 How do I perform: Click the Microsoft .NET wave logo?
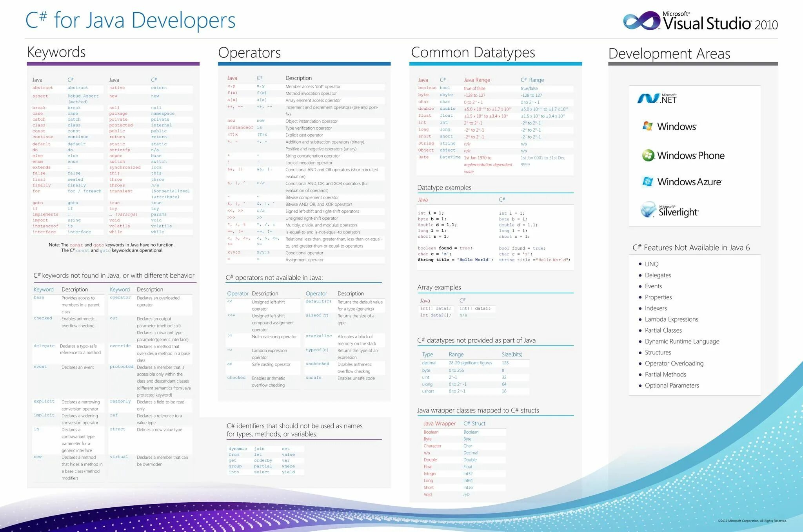pos(648,98)
